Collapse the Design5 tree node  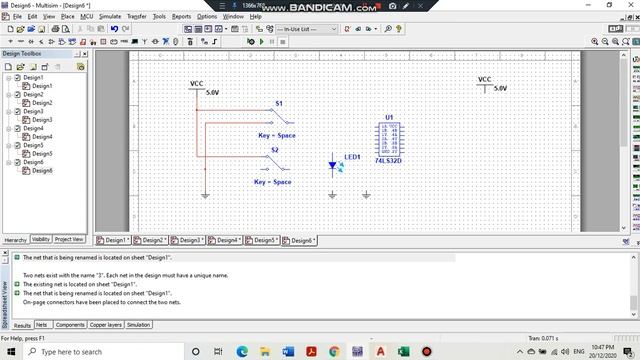pyautogui.click(x=9, y=145)
